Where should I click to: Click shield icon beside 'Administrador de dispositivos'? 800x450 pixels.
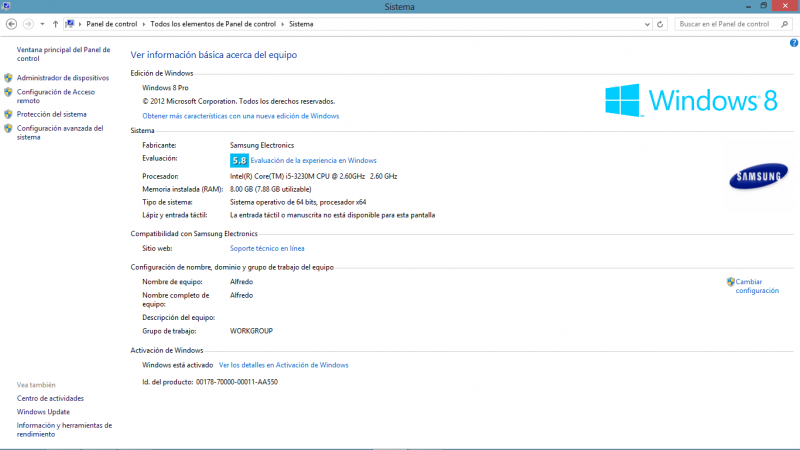pyautogui.click(x=8, y=78)
